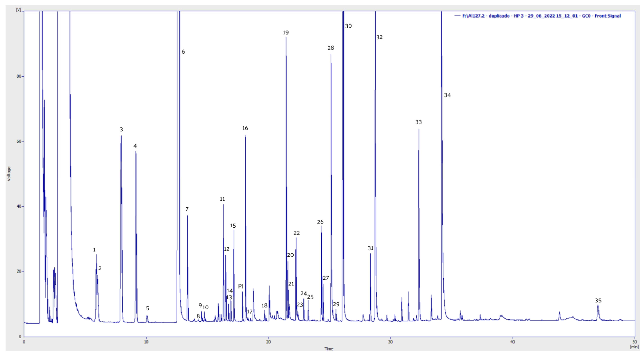
Task: Click the legend text 'Al127.2 - duplicado' Front Signal
Action: point(541,16)
